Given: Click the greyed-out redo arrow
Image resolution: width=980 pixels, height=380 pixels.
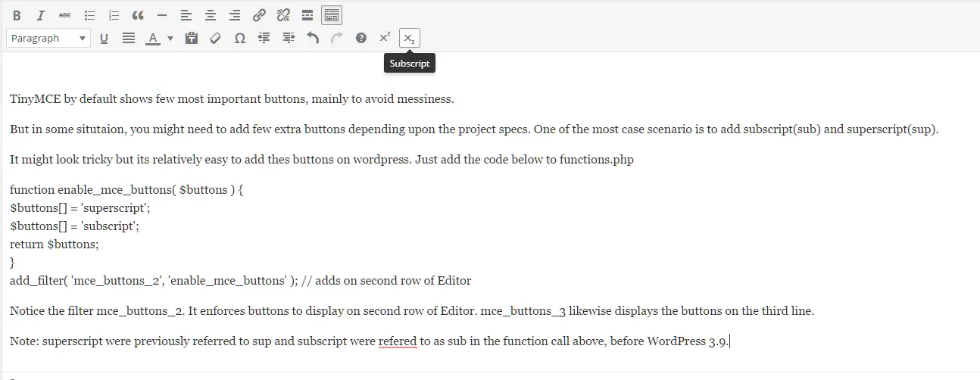Looking at the screenshot, I should pos(337,38).
